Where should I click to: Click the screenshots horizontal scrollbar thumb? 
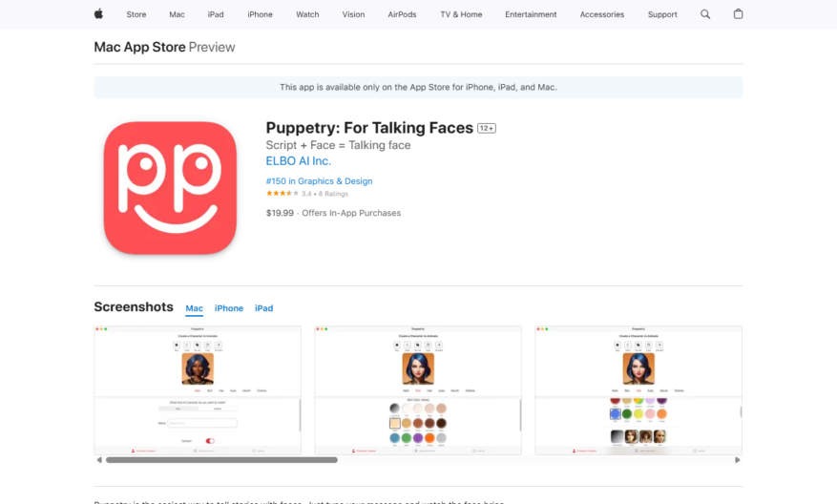[221, 460]
